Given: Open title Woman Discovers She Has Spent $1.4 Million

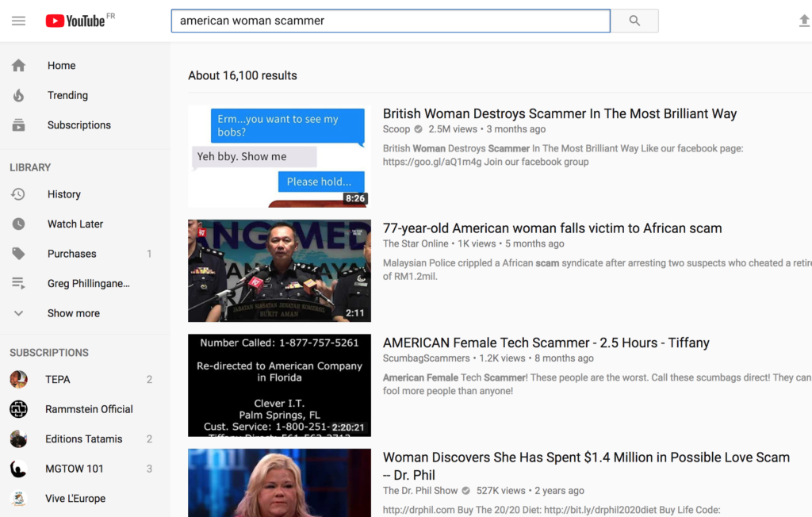Looking at the screenshot, I should [x=586, y=466].
